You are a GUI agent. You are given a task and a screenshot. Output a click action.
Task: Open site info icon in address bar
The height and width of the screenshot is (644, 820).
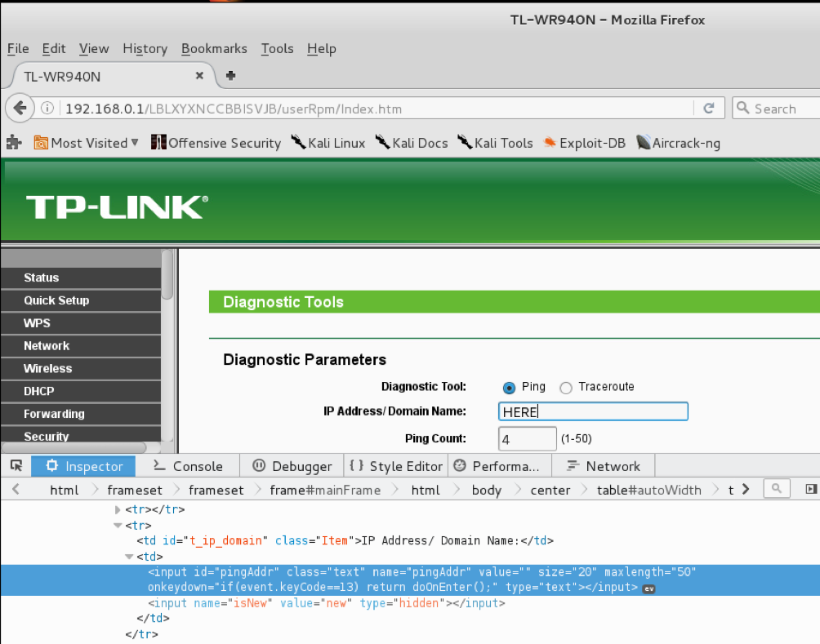[47, 109]
